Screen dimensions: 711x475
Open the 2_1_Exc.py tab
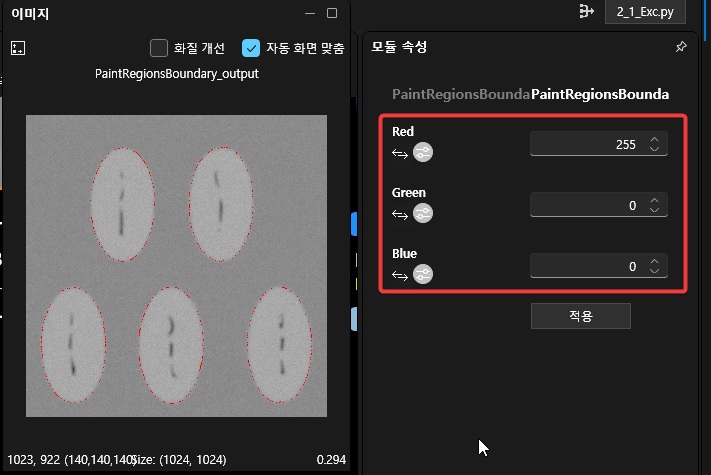(x=645, y=12)
